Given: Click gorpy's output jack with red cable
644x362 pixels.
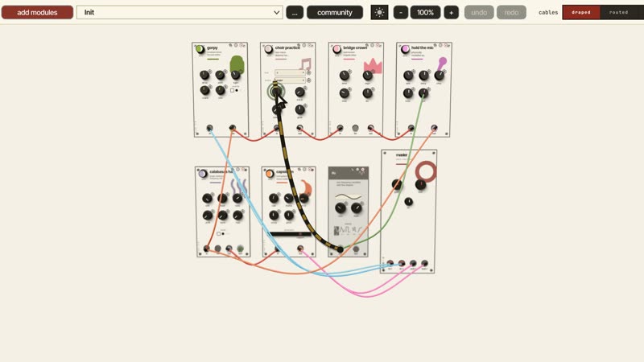Looking at the screenshot, I should tap(233, 128).
